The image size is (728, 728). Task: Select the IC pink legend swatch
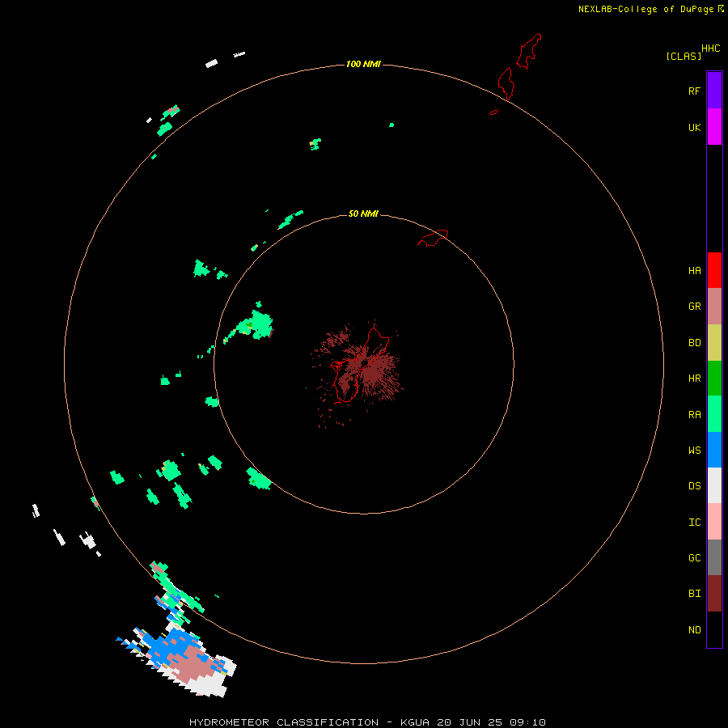coord(714,522)
